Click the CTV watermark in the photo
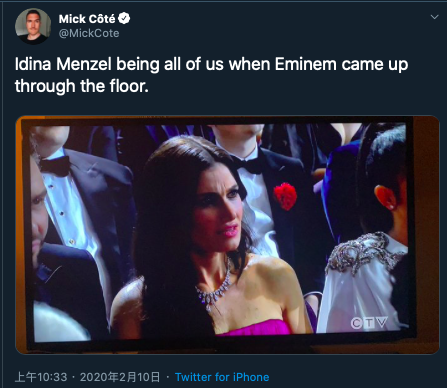This screenshot has height=388, width=447. click(369, 323)
